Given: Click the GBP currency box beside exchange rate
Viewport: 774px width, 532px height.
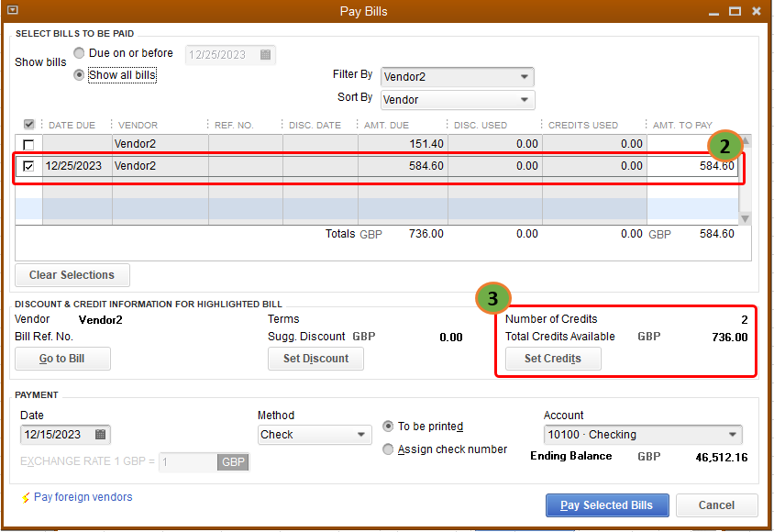Looking at the screenshot, I should coord(233,462).
